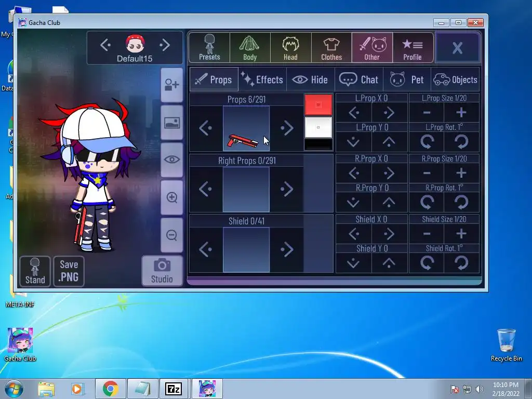Pick the black prop color swatch
The image size is (532, 399).
[318, 144]
